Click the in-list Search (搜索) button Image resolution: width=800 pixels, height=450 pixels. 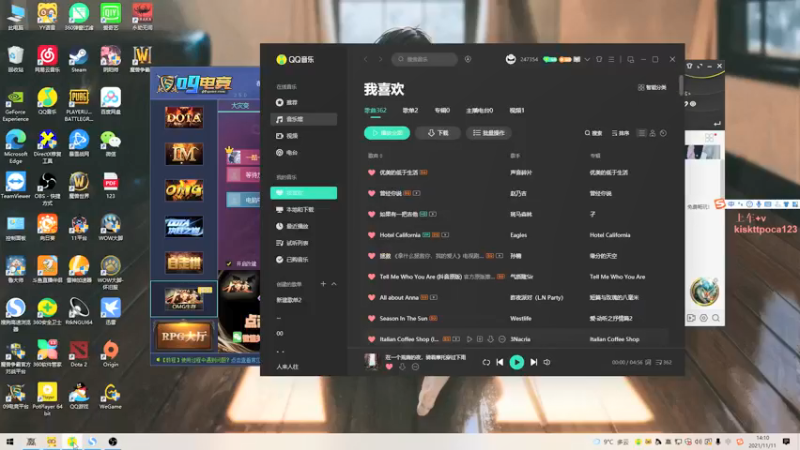click(593, 133)
